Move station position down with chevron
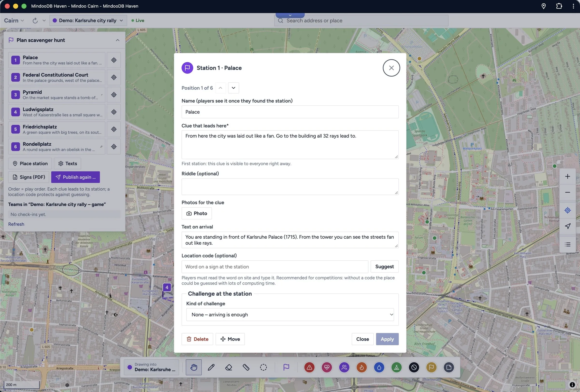580x392 pixels. pos(234,88)
